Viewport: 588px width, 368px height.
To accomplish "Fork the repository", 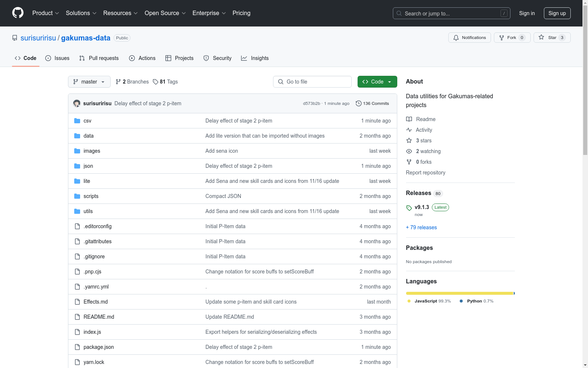I will point(512,38).
